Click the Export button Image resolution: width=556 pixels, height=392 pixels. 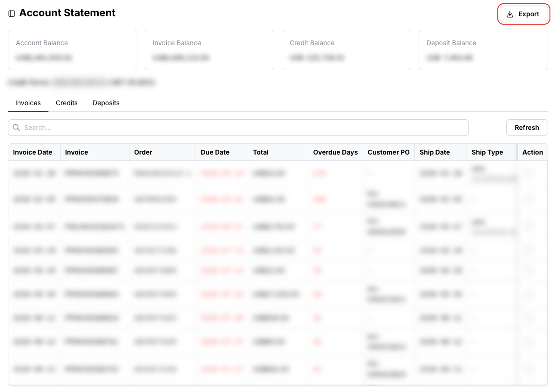(523, 14)
